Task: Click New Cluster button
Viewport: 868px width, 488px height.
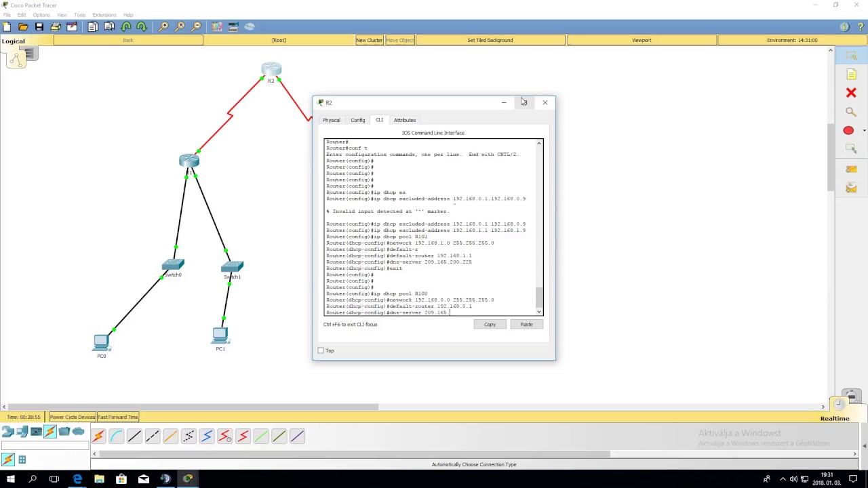Action: point(369,40)
